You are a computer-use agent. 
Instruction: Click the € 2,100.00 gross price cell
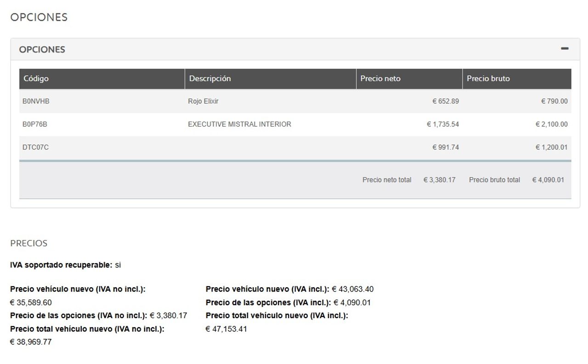pyautogui.click(x=551, y=124)
